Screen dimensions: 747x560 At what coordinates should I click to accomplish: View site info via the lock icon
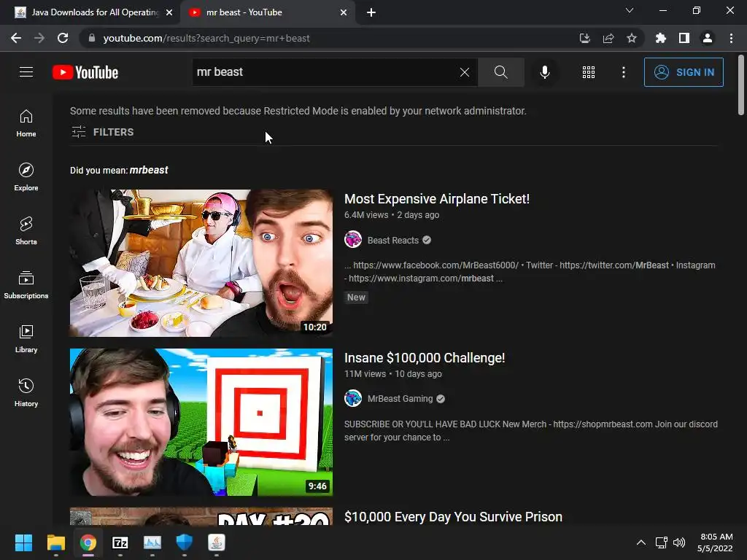[91, 38]
